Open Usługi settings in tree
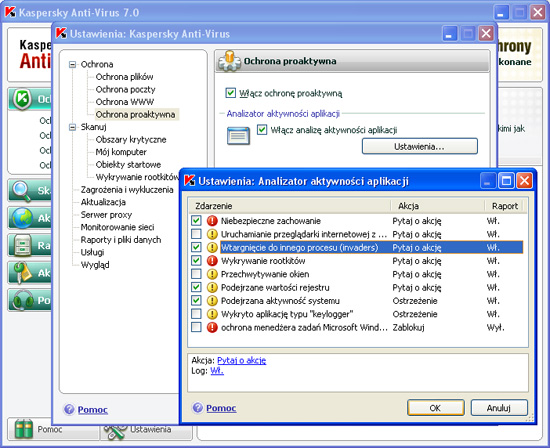This screenshot has height=448, width=550. [92, 252]
